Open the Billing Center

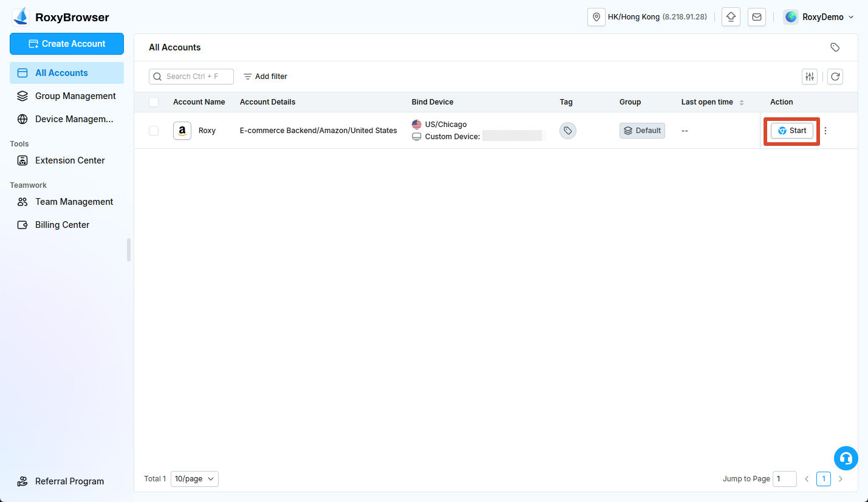pyautogui.click(x=67, y=225)
